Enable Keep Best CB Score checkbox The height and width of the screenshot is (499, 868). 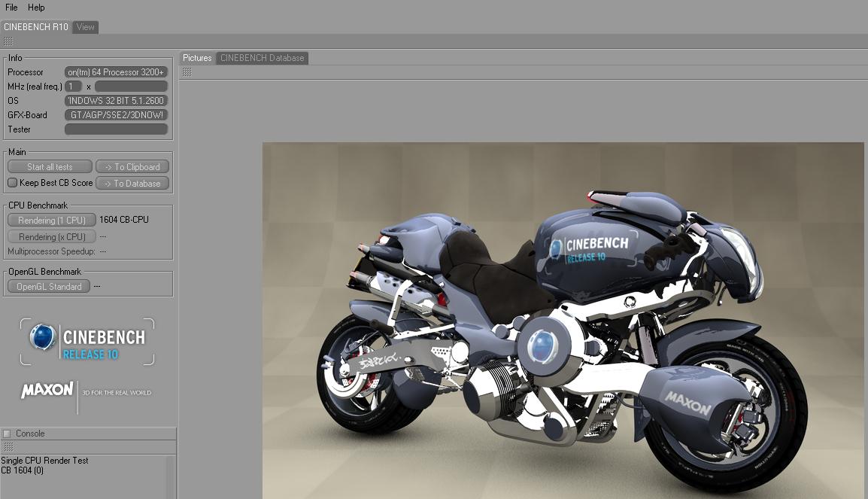12,183
